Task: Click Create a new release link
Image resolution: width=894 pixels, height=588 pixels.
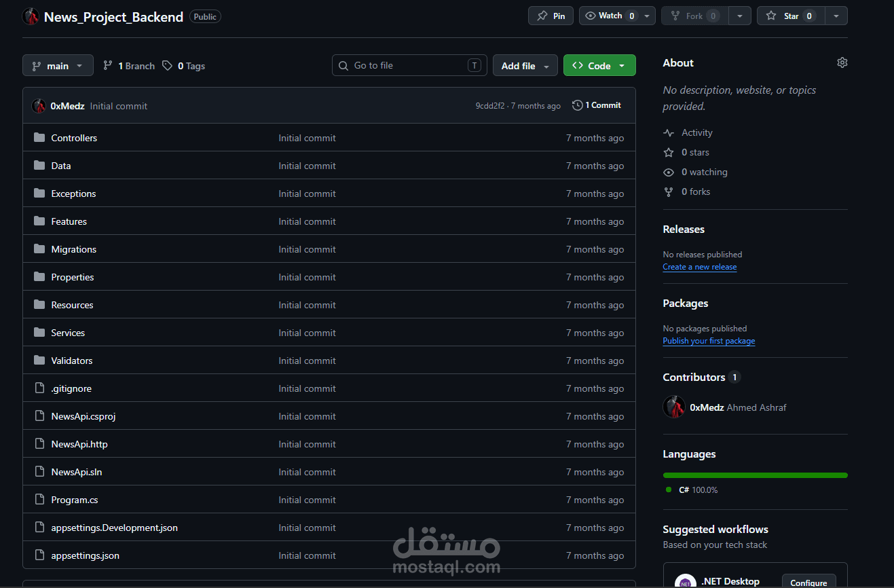Action: pos(700,267)
